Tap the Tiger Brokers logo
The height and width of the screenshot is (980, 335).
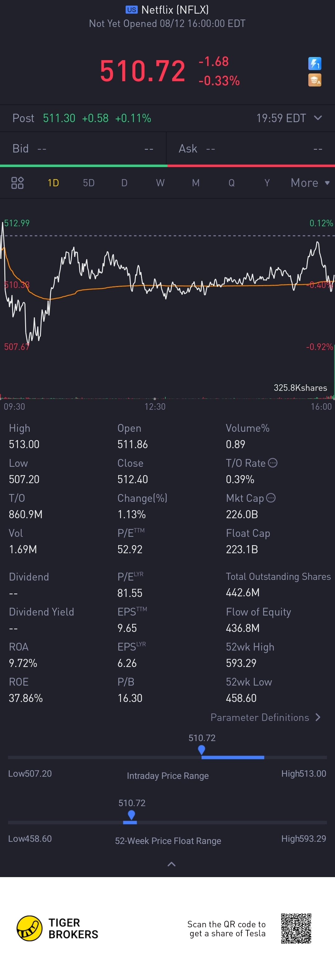coord(30,928)
